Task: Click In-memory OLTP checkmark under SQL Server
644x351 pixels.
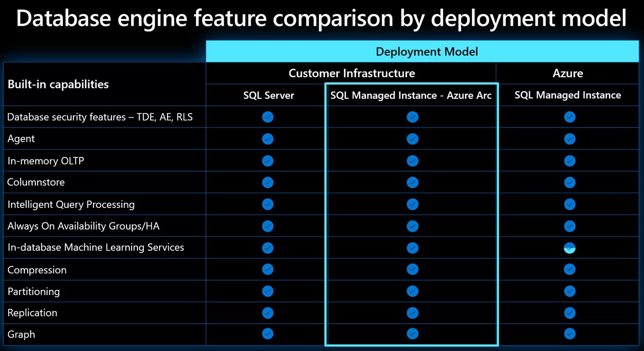Action: pos(268,161)
